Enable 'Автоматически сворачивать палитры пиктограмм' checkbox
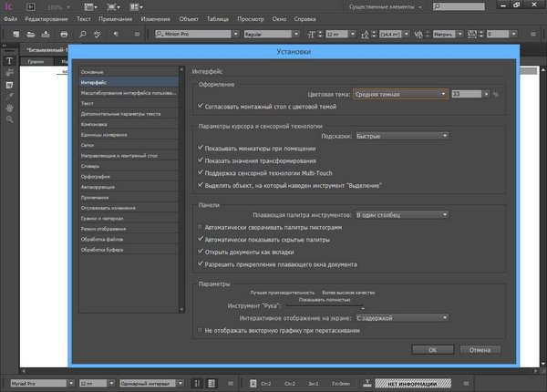The height and width of the screenshot is (392, 547). [201, 226]
